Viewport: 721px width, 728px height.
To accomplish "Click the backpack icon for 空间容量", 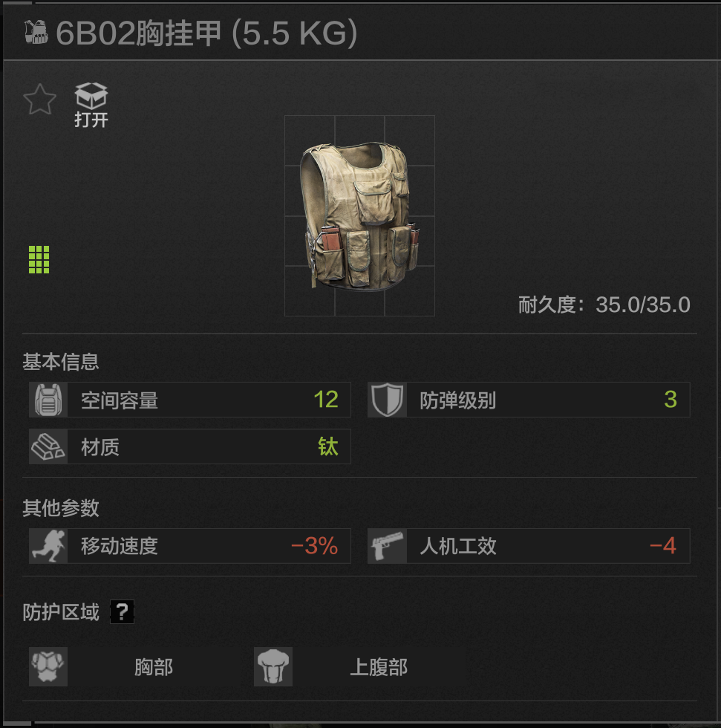I will point(48,400).
